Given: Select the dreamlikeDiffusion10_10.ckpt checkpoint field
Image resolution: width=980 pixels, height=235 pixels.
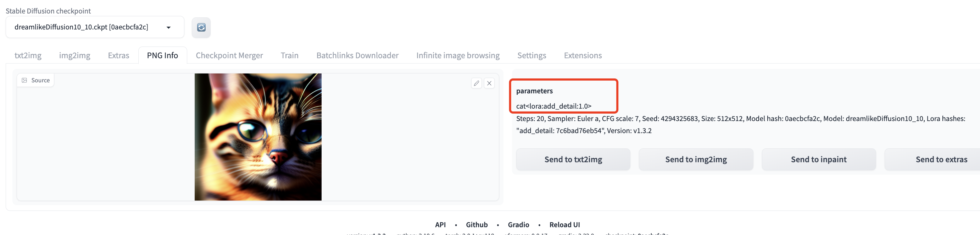Looking at the screenshot, I should [x=95, y=27].
